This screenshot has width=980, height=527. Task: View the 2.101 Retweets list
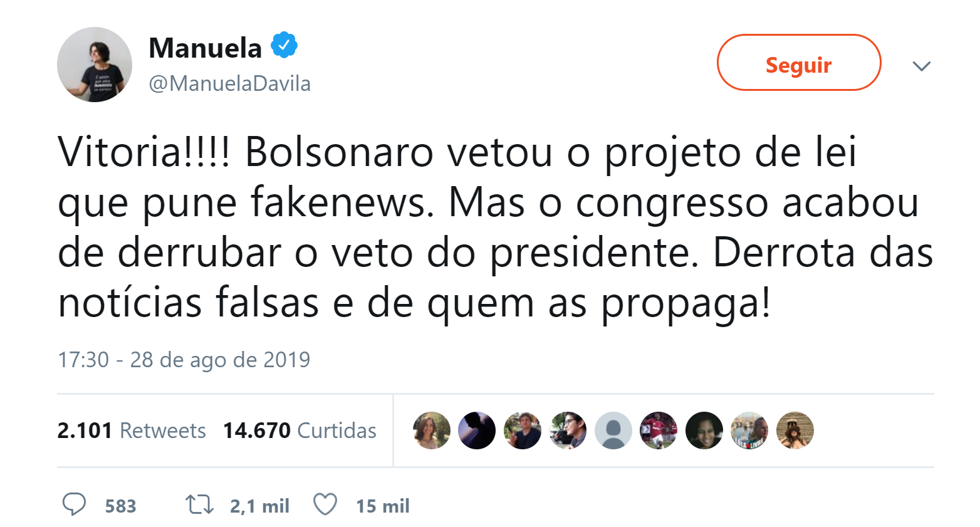[131, 430]
